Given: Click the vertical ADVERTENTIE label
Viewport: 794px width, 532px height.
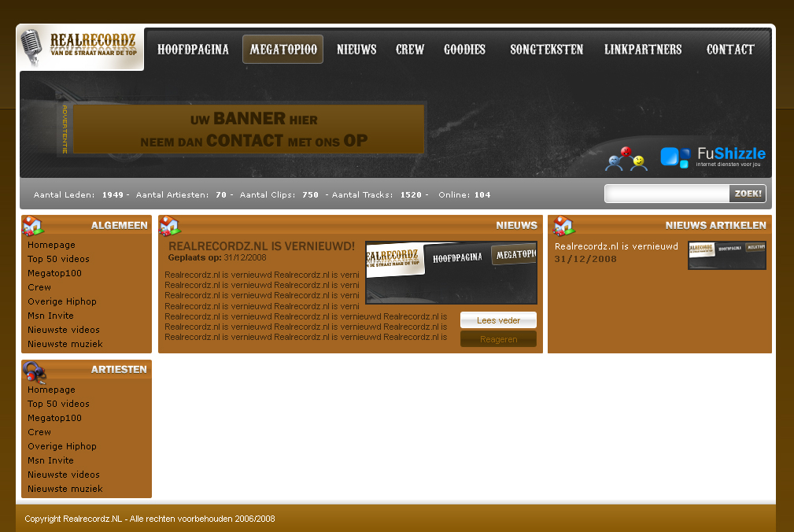Looking at the screenshot, I should pyautogui.click(x=65, y=129).
